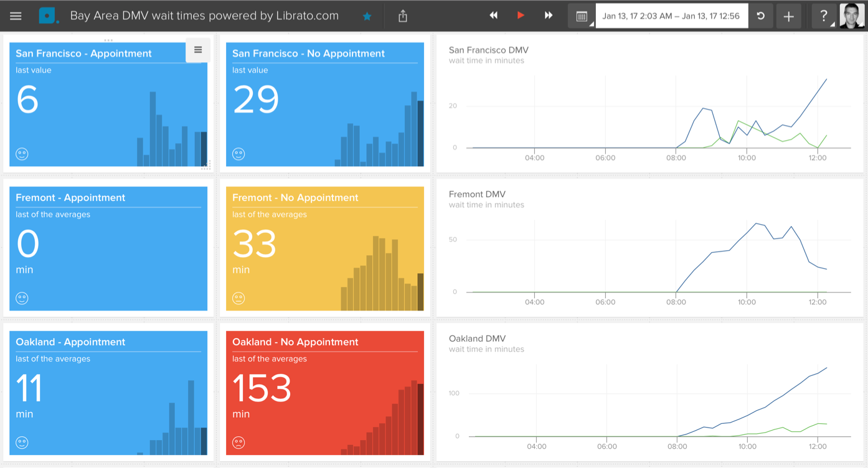Click the drag handle dots above San Francisco - Appointment
The width and height of the screenshot is (868, 468).
click(x=108, y=40)
